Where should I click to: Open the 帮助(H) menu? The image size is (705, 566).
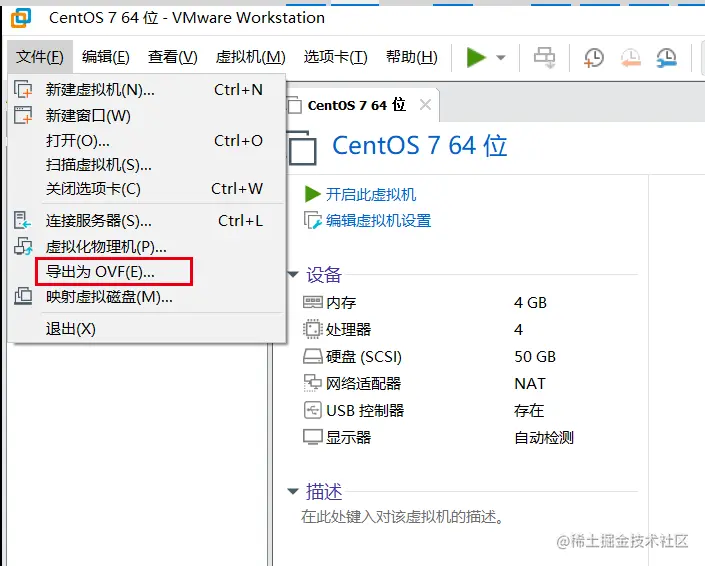pos(411,57)
